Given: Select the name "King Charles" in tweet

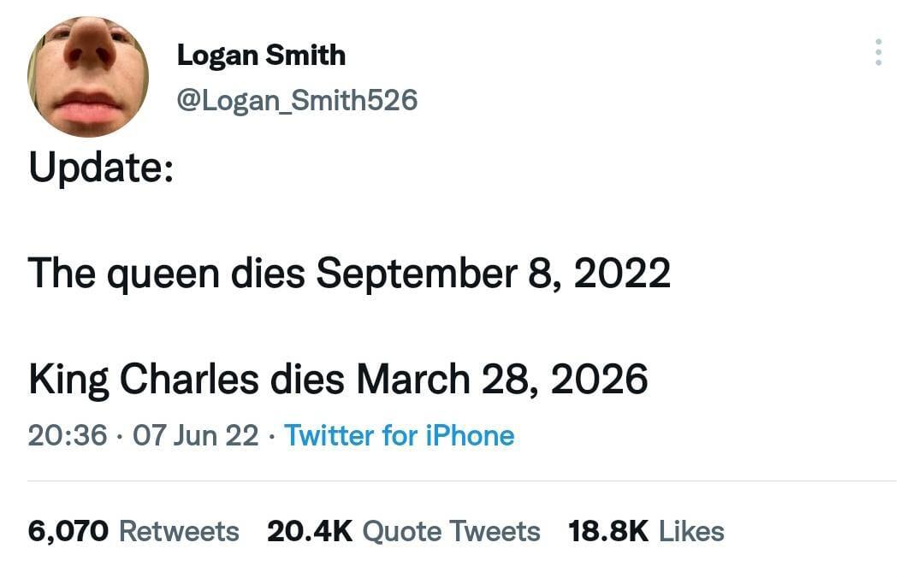Looking at the screenshot, I should (x=143, y=379).
